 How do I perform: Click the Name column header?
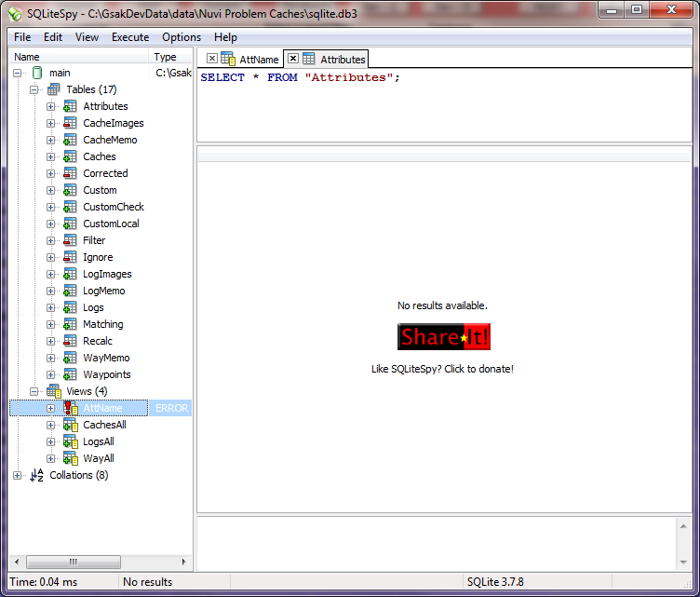79,57
